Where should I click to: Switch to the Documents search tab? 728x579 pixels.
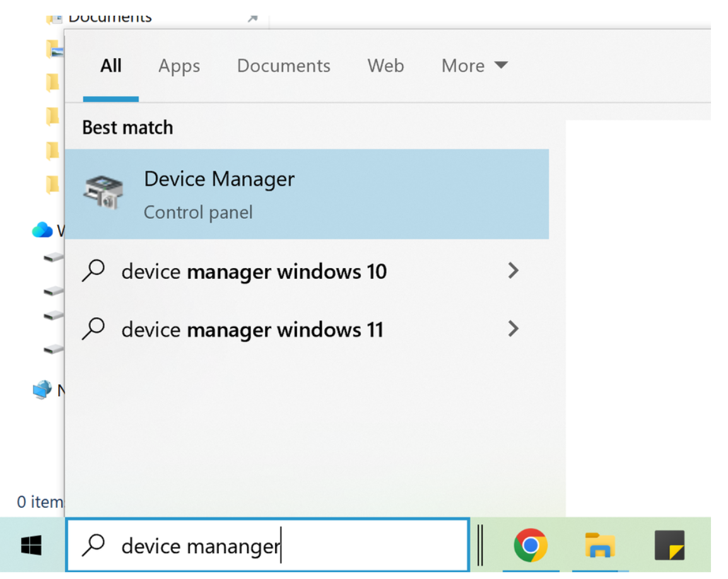(x=283, y=66)
